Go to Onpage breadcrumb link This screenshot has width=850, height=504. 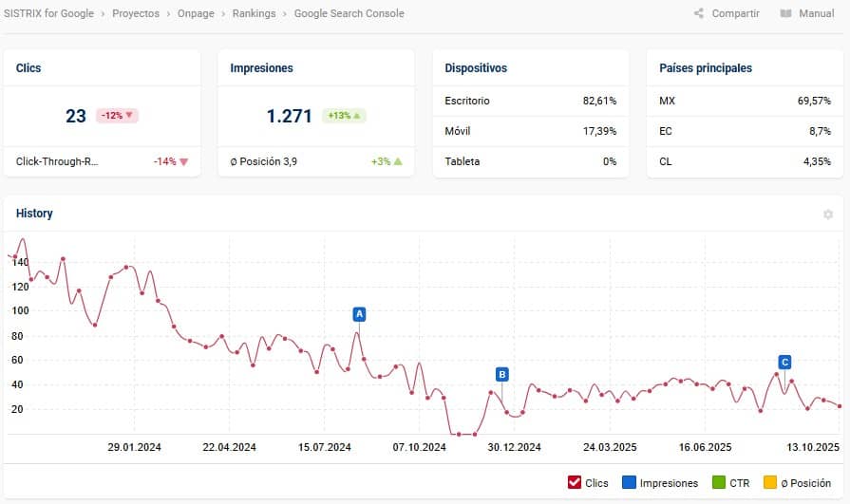click(x=196, y=14)
